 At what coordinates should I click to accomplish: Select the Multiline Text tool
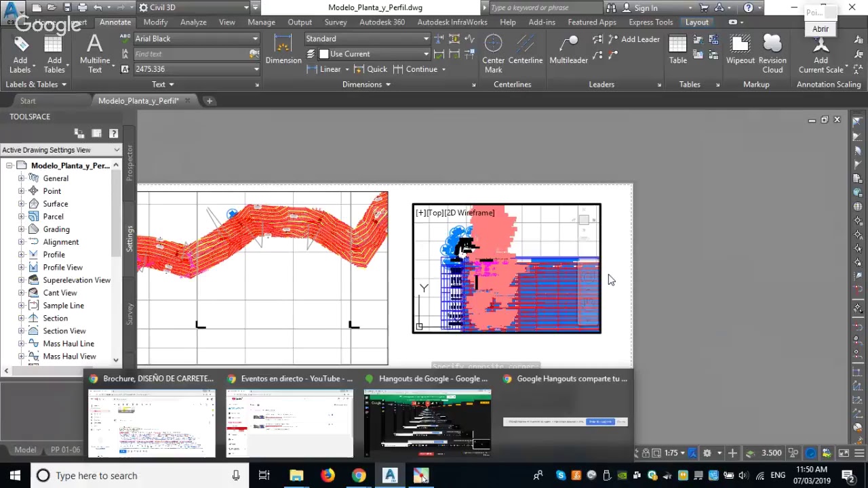tap(95, 54)
